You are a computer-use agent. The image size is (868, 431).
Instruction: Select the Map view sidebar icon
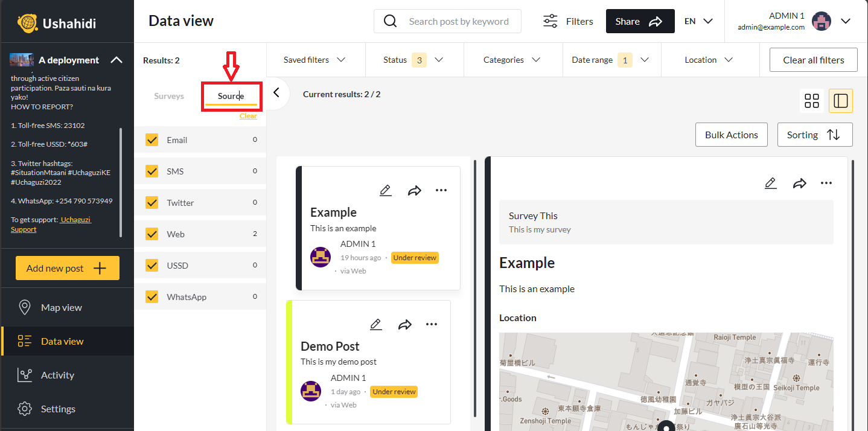click(25, 307)
